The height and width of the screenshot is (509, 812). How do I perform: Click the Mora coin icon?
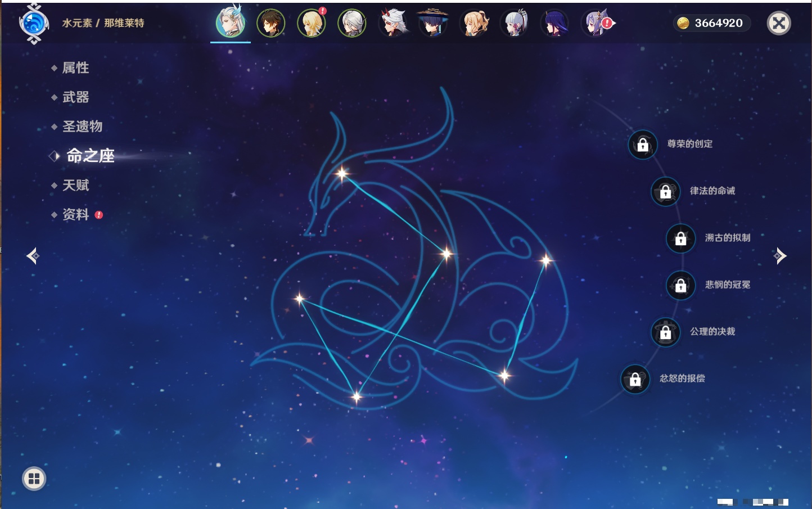click(x=683, y=23)
